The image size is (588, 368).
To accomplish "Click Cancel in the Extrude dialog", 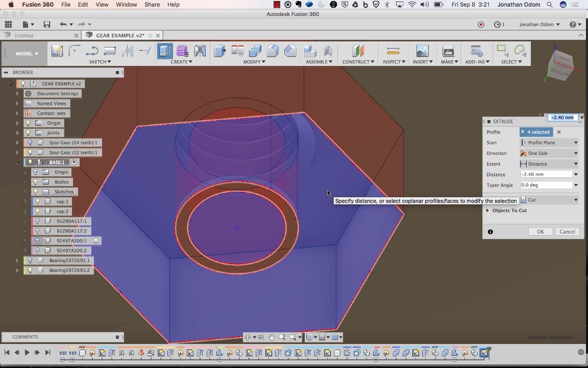I will pyautogui.click(x=567, y=232).
